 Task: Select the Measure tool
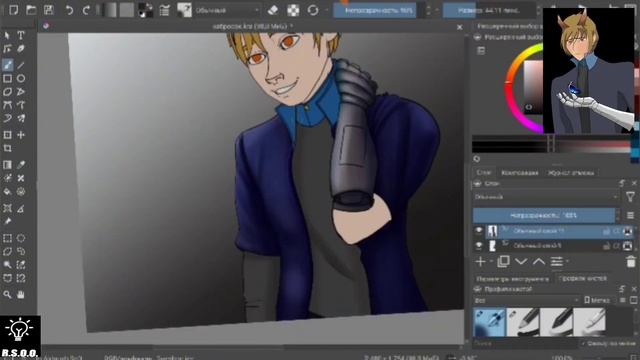coord(21,209)
